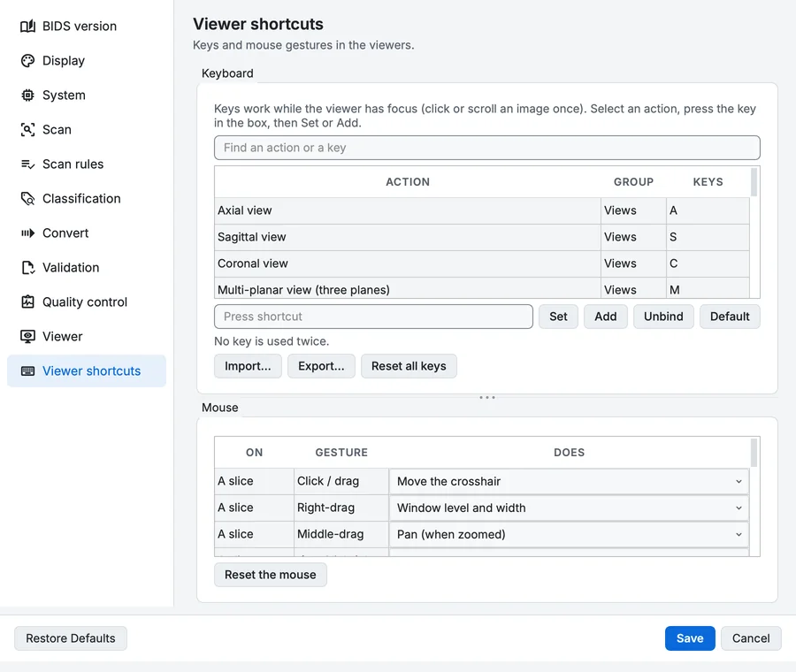Image resolution: width=796 pixels, height=672 pixels.
Task: Click Reset all keys
Action: tap(409, 366)
